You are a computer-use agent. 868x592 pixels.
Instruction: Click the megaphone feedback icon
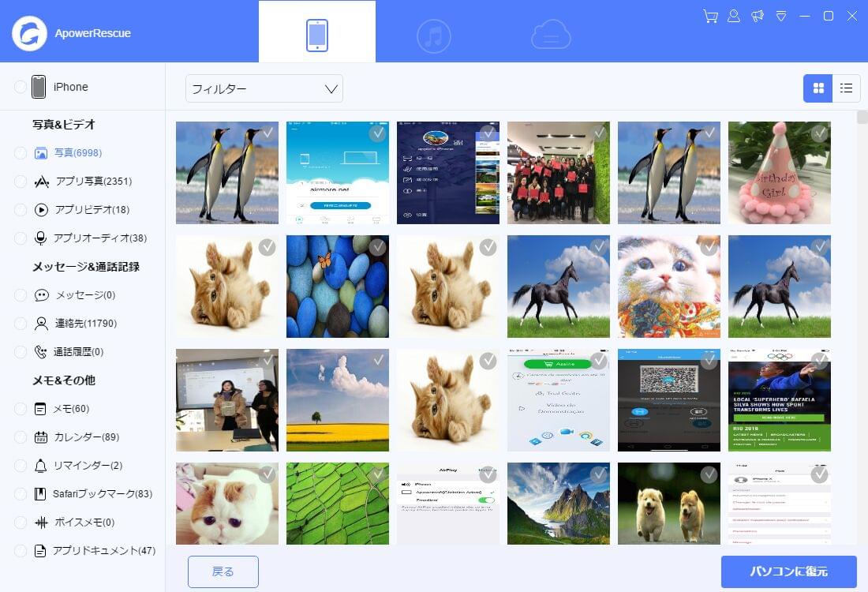tap(758, 17)
